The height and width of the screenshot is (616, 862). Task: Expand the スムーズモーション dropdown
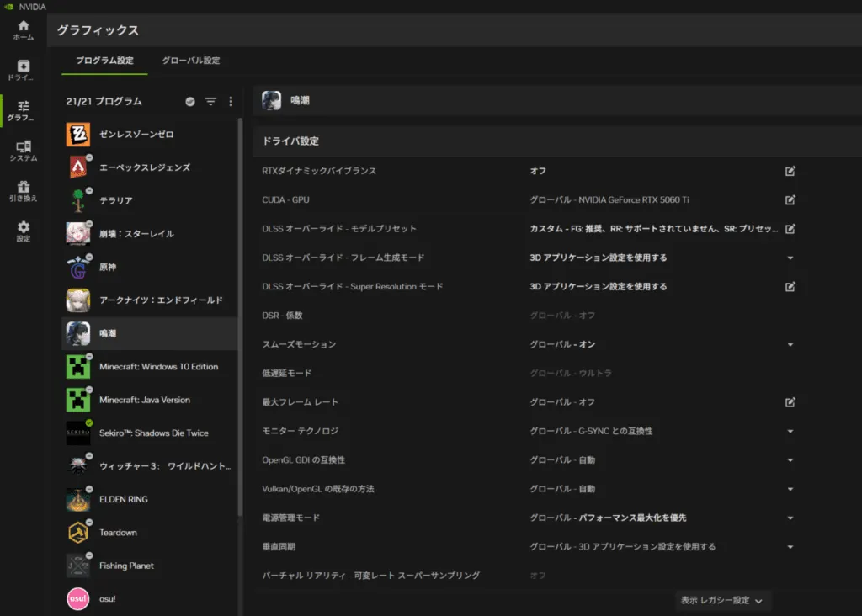790,345
